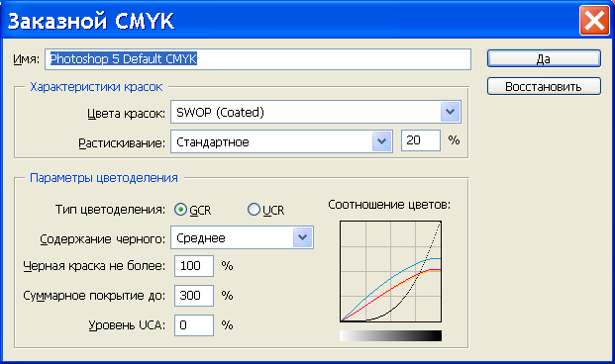The height and width of the screenshot is (364, 615).
Task: Edit the Уровень UCA field
Action: [x=194, y=325]
